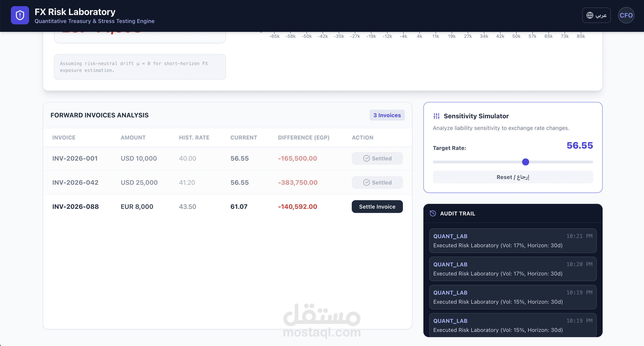Click the Target Rate slider handle

point(526,162)
